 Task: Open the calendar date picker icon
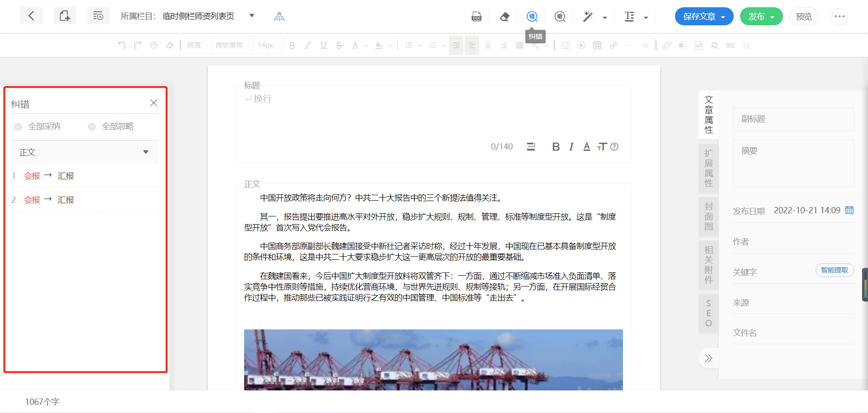coord(849,210)
